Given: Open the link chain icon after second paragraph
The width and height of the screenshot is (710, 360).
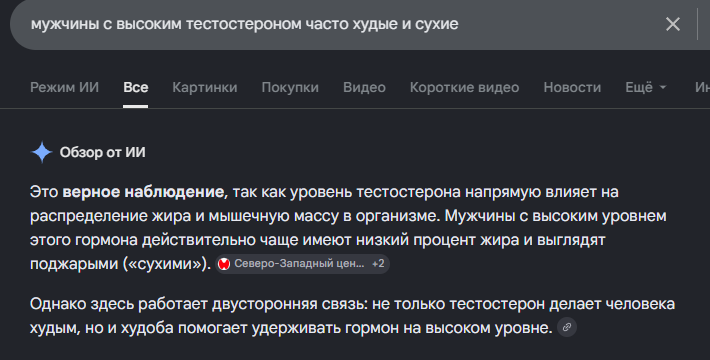Looking at the screenshot, I should pos(567,327).
